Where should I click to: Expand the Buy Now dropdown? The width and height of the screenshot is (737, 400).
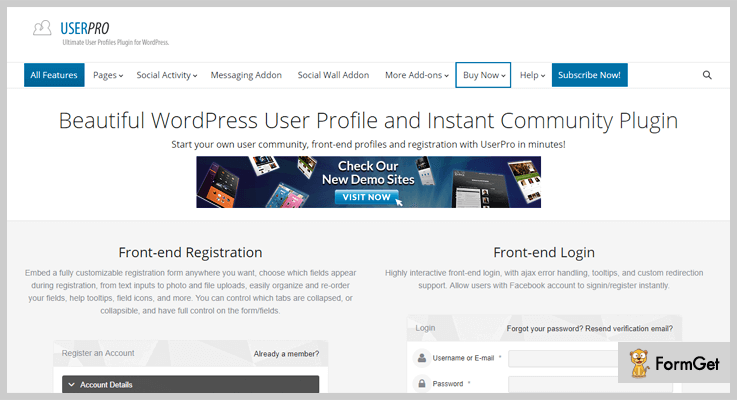pos(483,75)
